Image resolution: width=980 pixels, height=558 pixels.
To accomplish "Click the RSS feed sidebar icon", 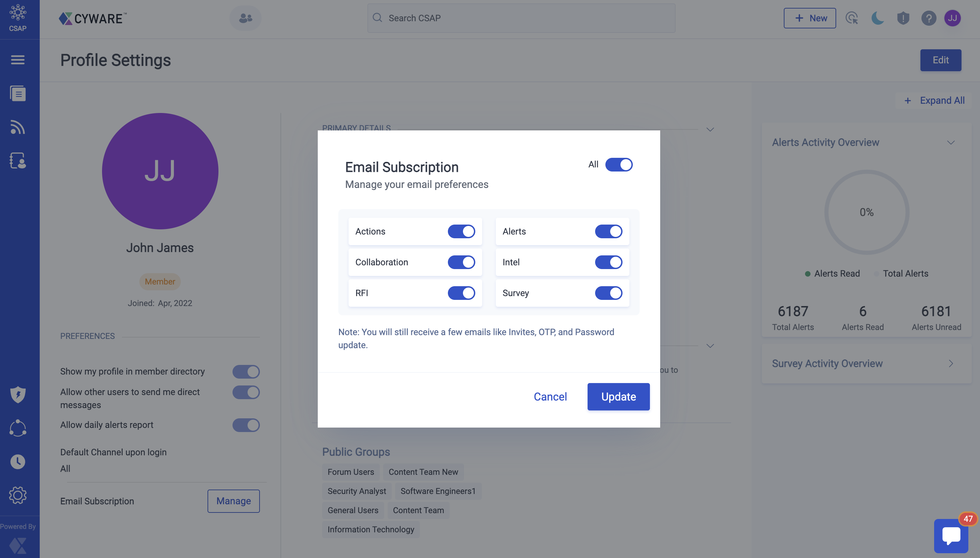I will (17, 127).
